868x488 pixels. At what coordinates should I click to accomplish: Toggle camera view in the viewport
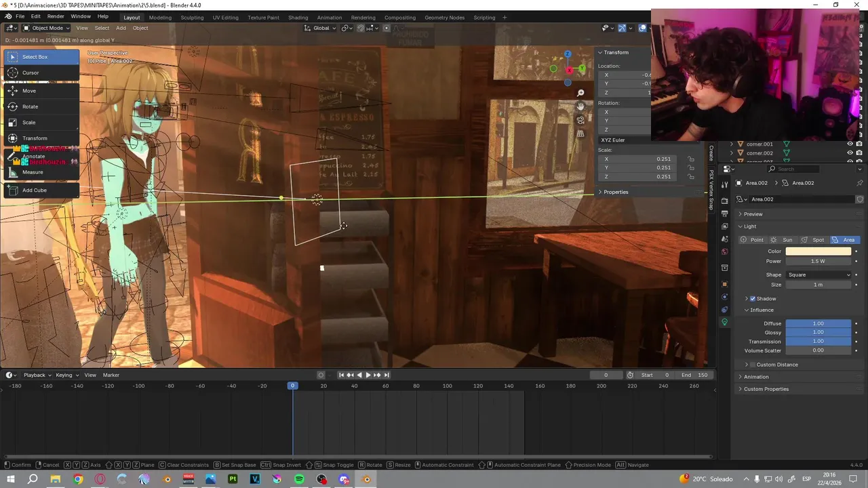coord(580,120)
